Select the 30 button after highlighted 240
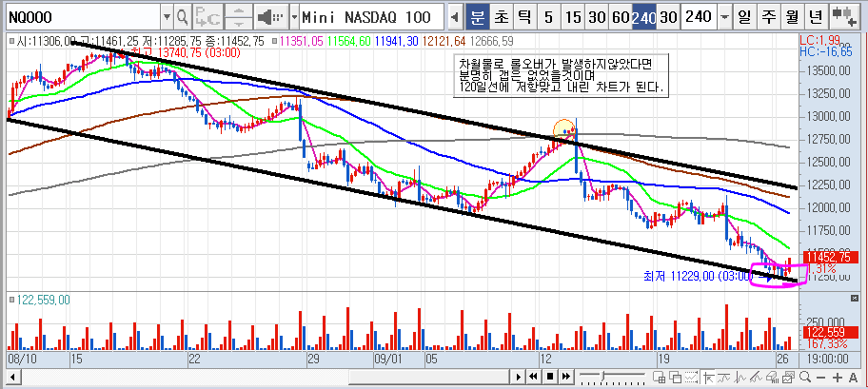 [x=668, y=17]
